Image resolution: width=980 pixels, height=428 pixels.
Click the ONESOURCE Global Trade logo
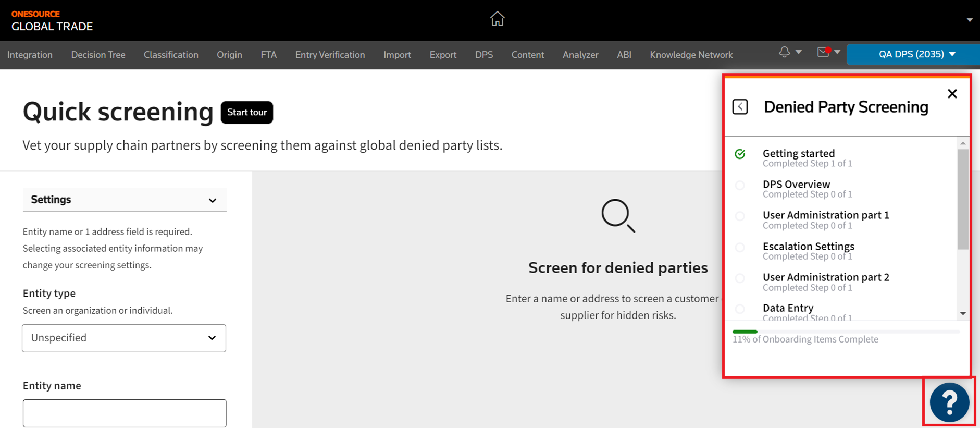pos(52,21)
